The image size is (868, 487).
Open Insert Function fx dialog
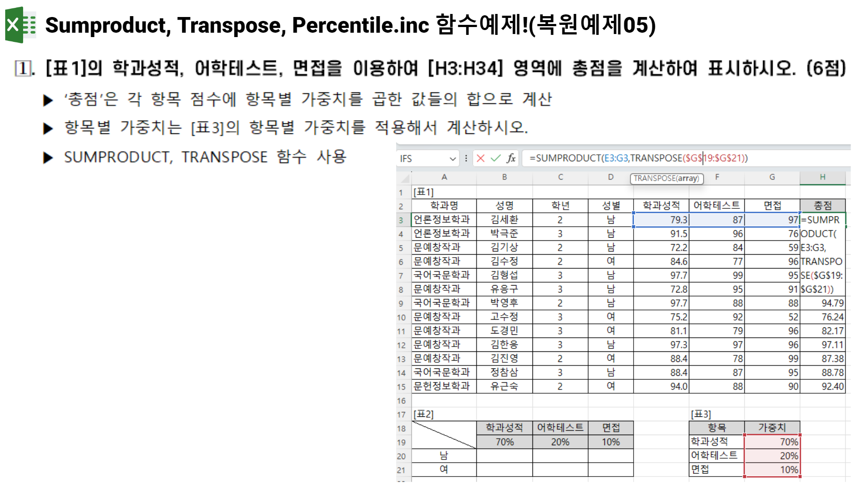click(511, 158)
